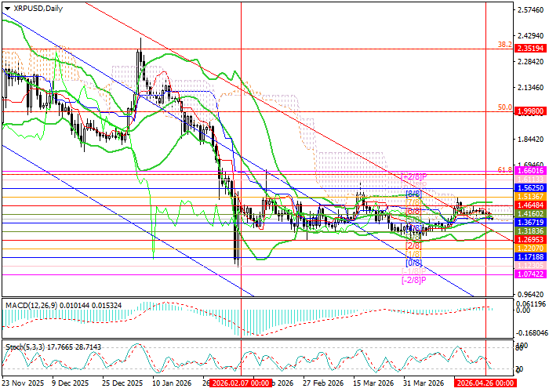
Task: Click the 23 Nov 2025 date label
Action: tap(23, 383)
